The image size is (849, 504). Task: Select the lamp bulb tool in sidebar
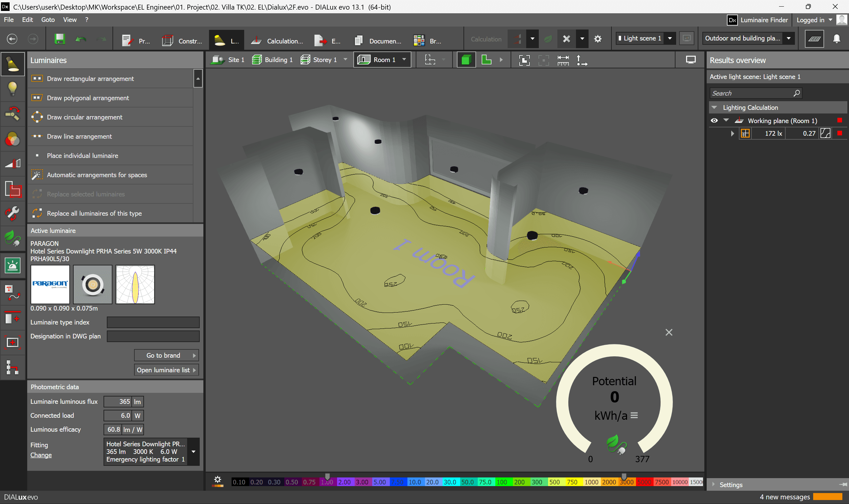point(13,88)
